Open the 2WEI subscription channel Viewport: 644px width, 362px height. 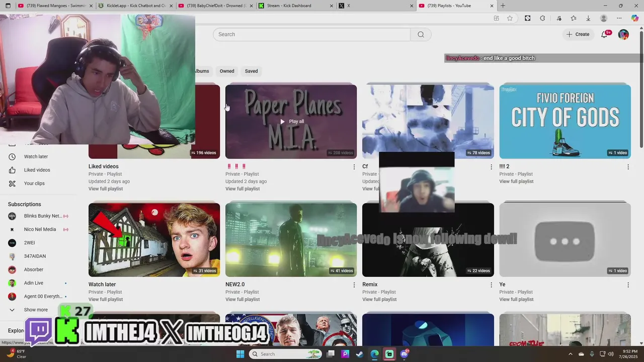[29, 243]
